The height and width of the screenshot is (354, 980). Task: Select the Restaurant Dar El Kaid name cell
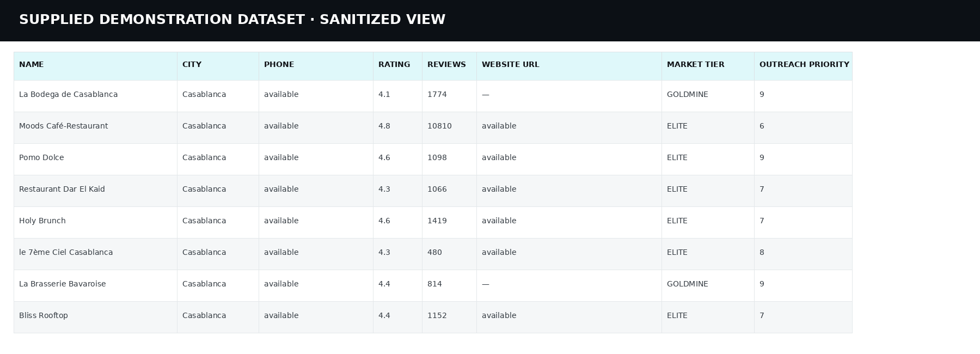[95, 191]
